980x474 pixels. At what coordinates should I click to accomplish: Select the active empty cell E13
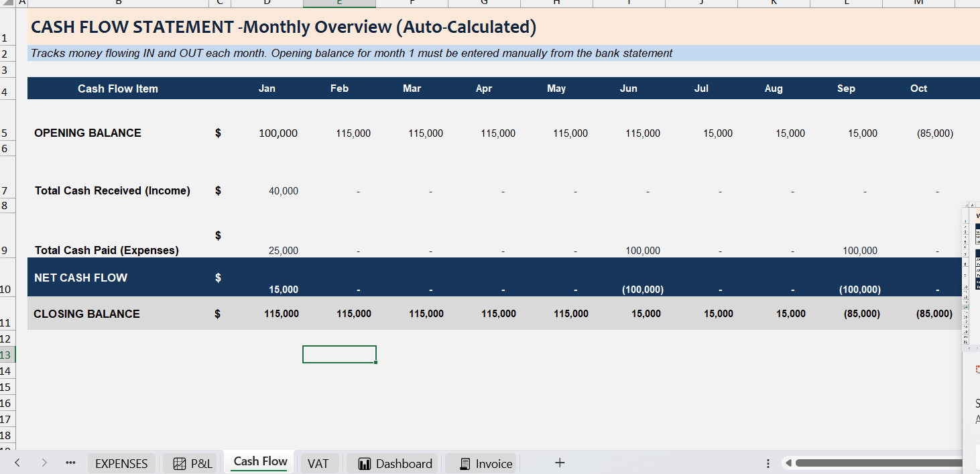click(339, 354)
